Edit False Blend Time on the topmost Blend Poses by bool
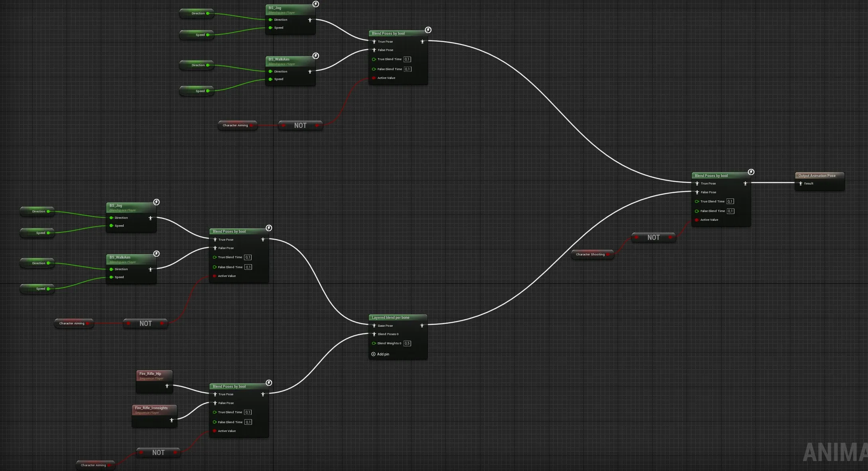Image resolution: width=868 pixels, height=471 pixels. (x=407, y=69)
